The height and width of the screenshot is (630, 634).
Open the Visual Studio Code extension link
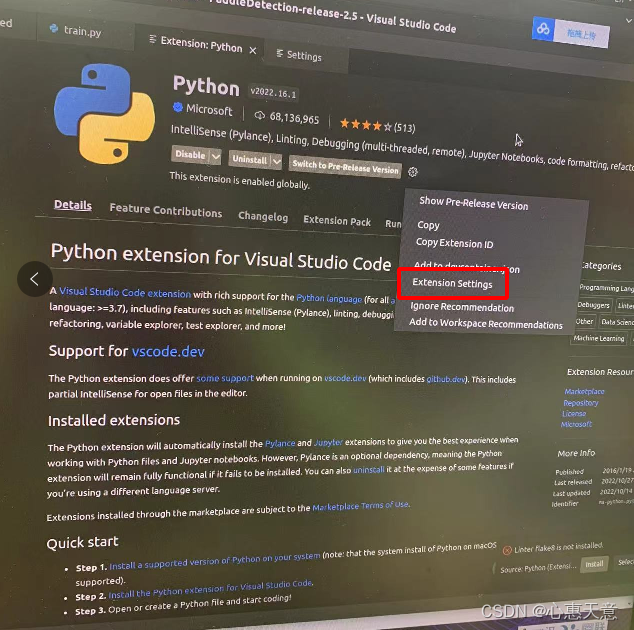pos(125,292)
